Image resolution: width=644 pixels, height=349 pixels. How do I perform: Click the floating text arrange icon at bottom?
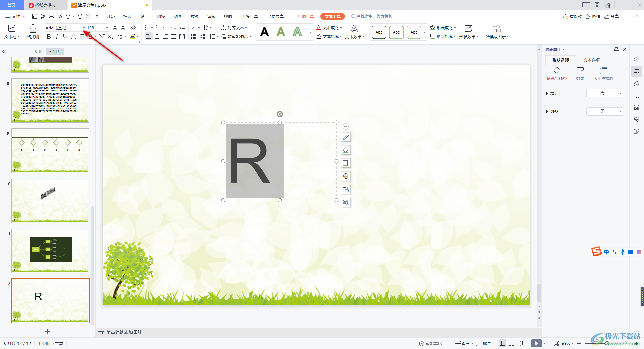pos(346,202)
